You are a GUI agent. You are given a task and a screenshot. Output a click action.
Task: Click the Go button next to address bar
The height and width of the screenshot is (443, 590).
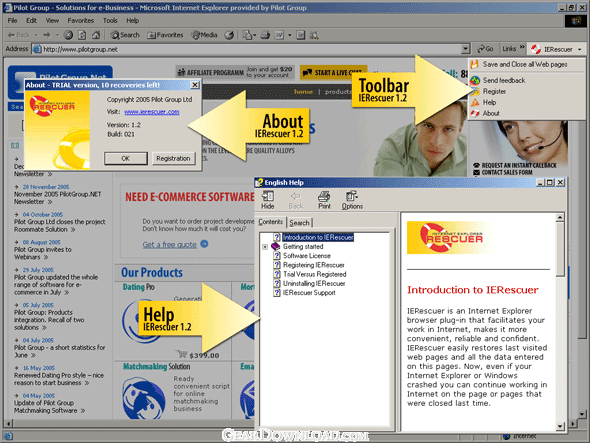(x=485, y=49)
